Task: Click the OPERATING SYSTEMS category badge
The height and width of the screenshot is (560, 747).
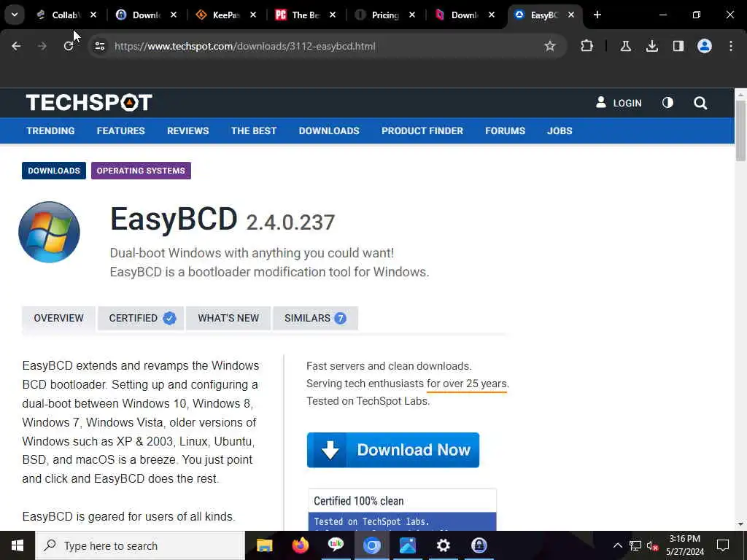Action: (x=141, y=171)
